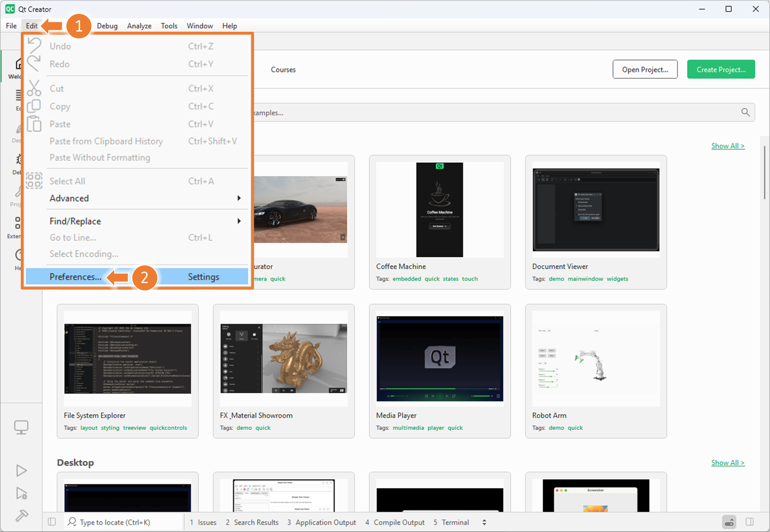Toggle progress details button in status bar
The height and width of the screenshot is (532, 770).
[729, 522]
